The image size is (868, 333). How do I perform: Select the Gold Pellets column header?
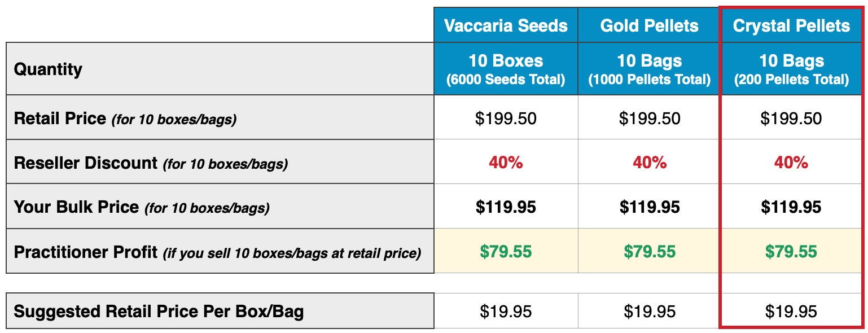point(649,25)
